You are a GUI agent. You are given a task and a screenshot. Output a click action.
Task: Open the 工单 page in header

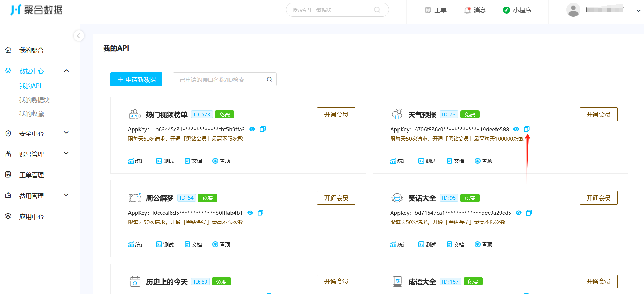(x=436, y=10)
